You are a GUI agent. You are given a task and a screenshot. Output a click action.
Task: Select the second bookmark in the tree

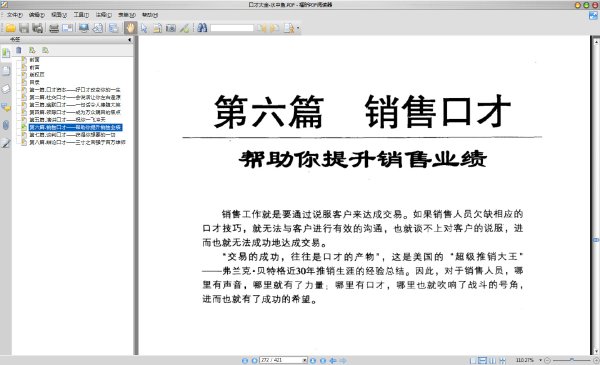coord(34,67)
